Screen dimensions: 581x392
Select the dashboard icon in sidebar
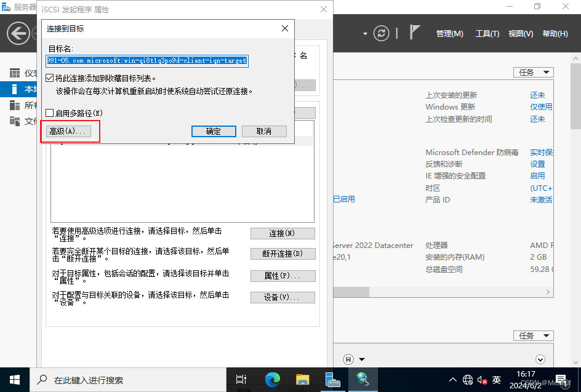tap(15, 73)
